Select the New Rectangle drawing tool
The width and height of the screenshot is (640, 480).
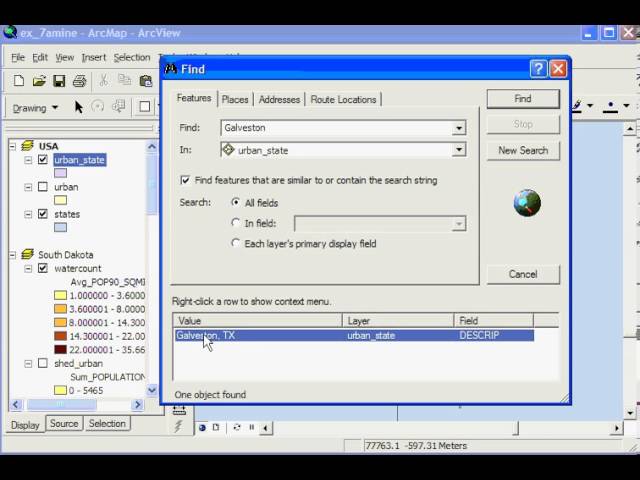[x=144, y=107]
